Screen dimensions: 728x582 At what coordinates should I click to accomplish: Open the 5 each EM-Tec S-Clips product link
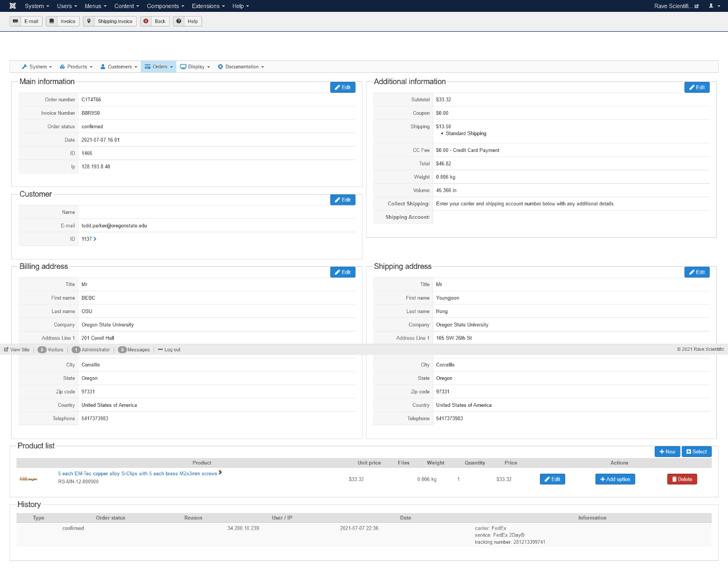click(137, 474)
